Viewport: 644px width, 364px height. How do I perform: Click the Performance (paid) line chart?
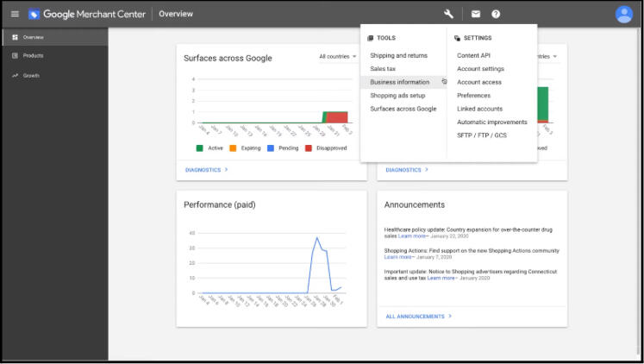point(267,266)
